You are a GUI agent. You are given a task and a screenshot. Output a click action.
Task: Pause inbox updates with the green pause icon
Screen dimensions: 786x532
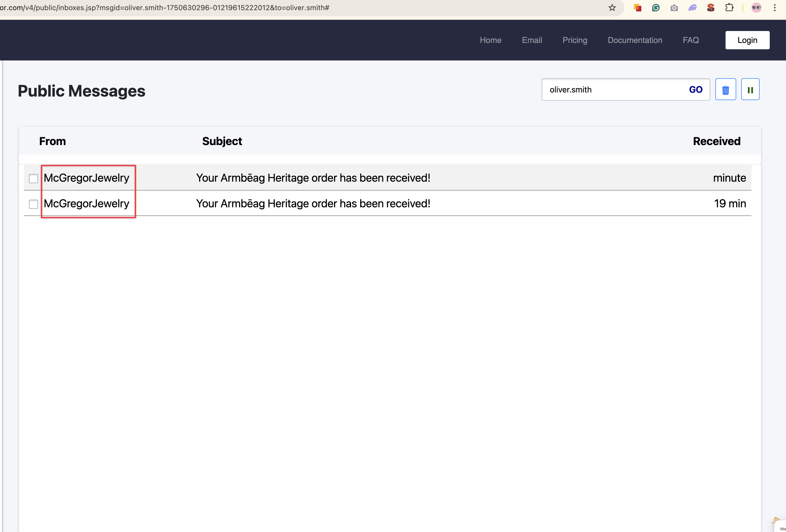750,90
